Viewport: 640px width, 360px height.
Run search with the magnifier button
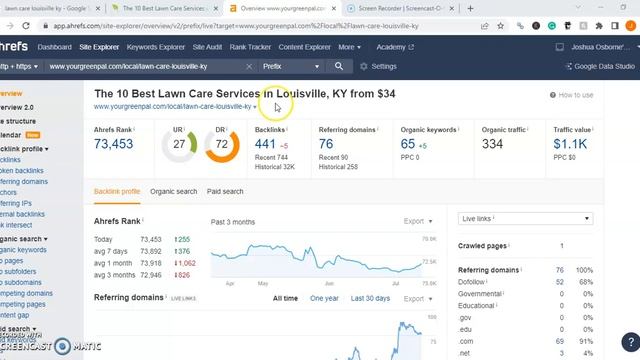(339, 66)
